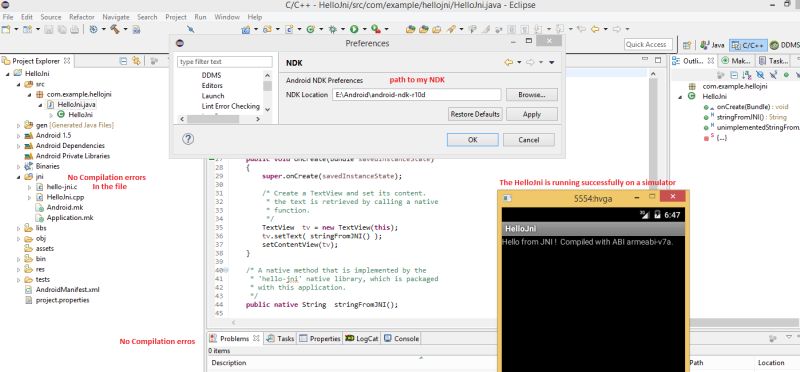This screenshot has width=800, height=372.
Task: Expand the Binaries node
Action: pos(19,166)
